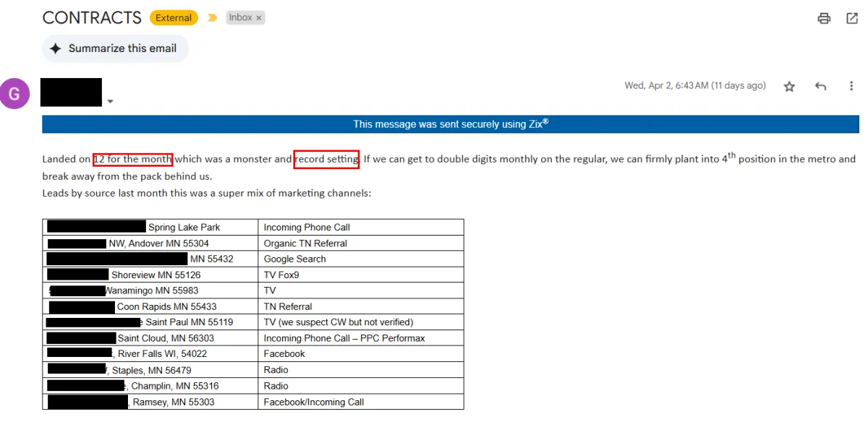868x422 pixels.
Task: Click the CONTRACTS subject title
Action: pyautogui.click(x=92, y=17)
